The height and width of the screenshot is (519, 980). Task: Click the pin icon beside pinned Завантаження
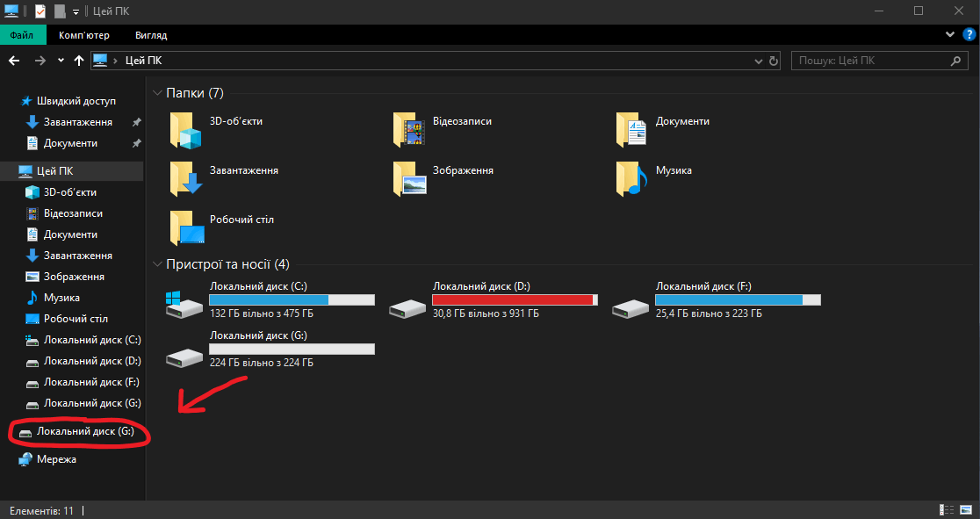136,123
